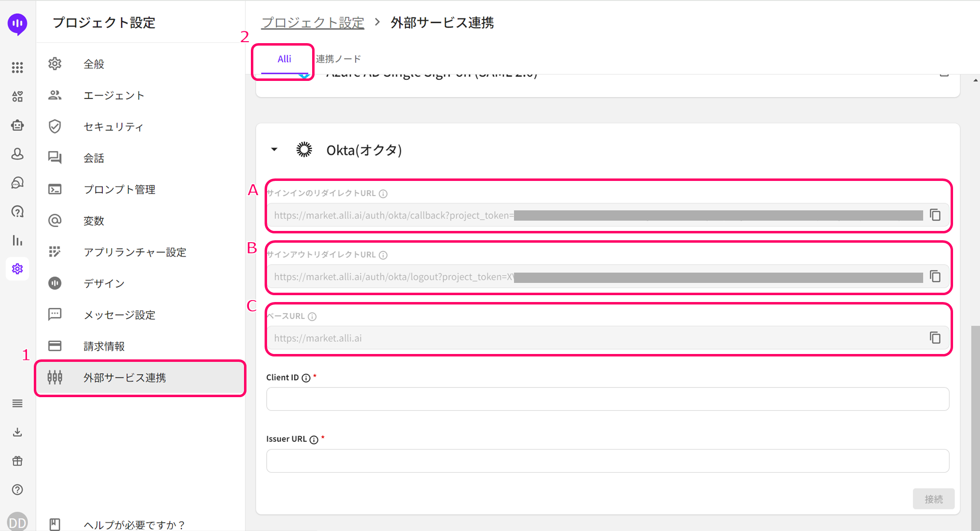The height and width of the screenshot is (531, 980).
Task: Open the download icon in left rail
Action: pyautogui.click(x=18, y=432)
